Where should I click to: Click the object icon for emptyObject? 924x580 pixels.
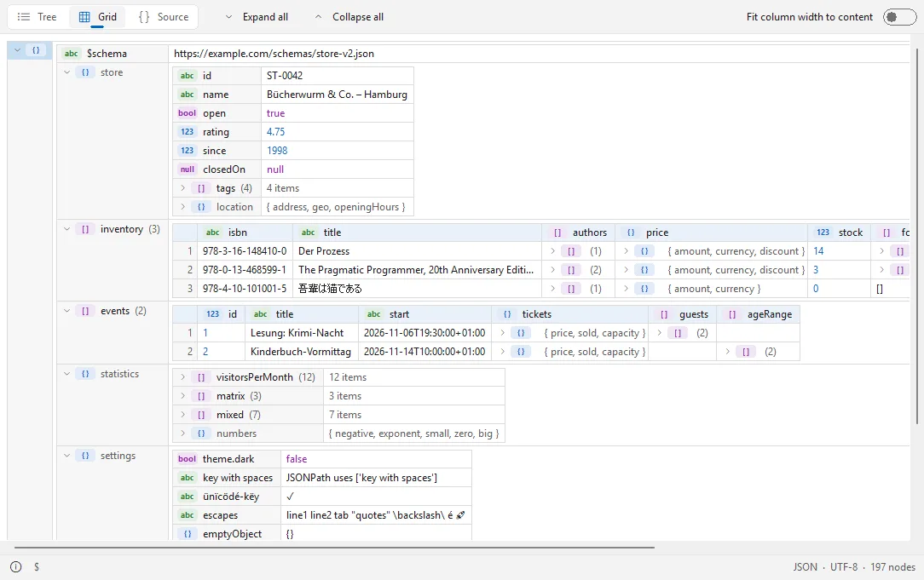pyautogui.click(x=188, y=535)
